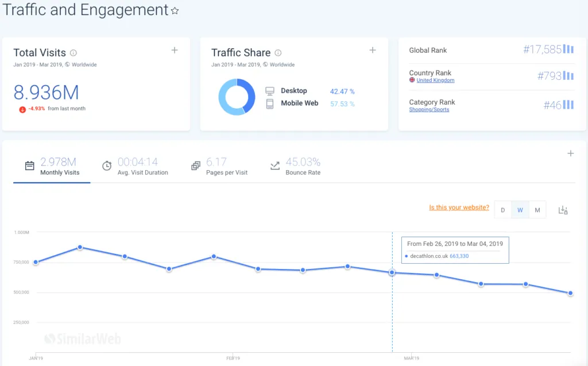The image size is (588, 366).
Task: Click the desktop monitor icon
Action: click(x=270, y=91)
